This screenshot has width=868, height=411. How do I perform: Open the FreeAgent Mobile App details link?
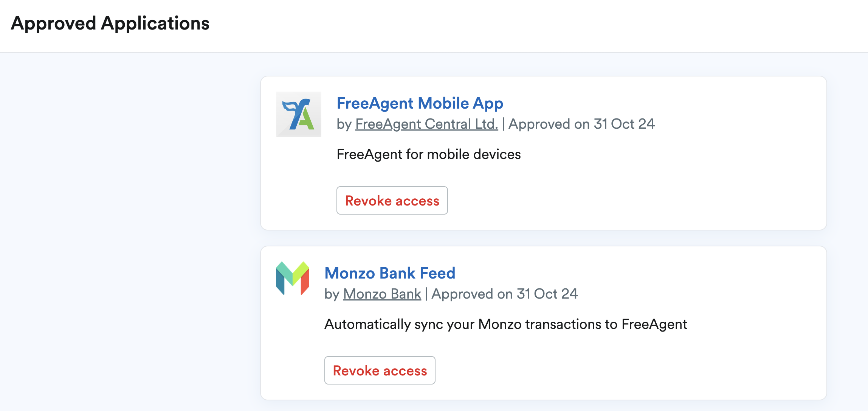click(x=420, y=103)
